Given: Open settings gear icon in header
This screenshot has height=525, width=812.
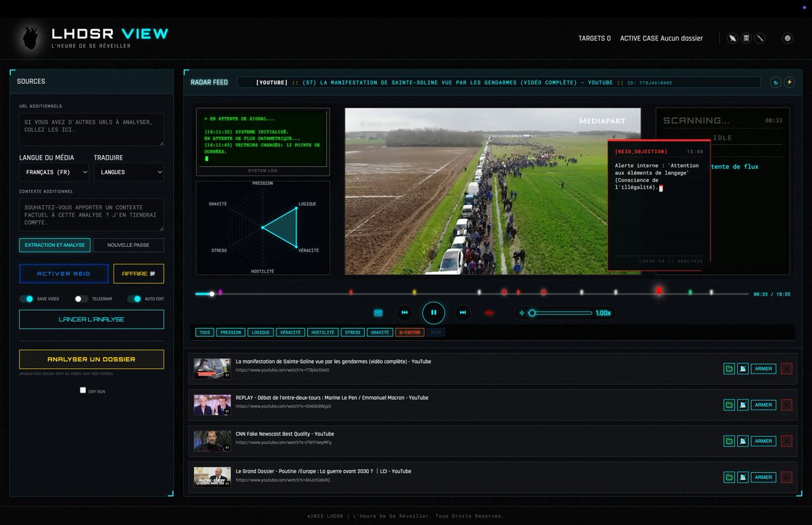Looking at the screenshot, I should [788, 39].
